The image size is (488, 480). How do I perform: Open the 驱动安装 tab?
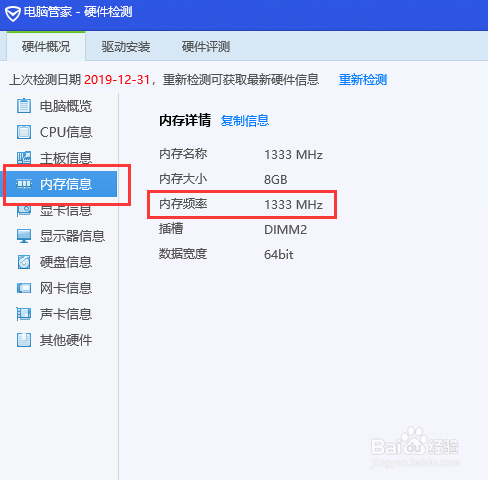tap(126, 47)
